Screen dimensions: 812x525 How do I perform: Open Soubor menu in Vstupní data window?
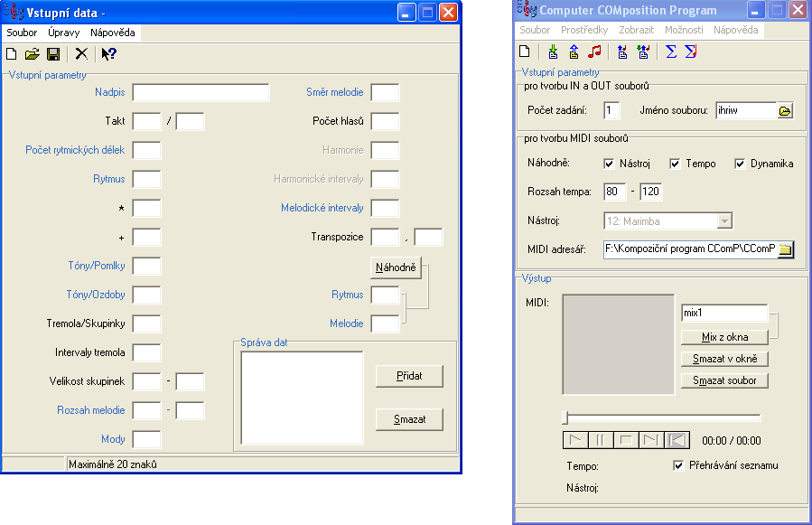pyautogui.click(x=22, y=33)
